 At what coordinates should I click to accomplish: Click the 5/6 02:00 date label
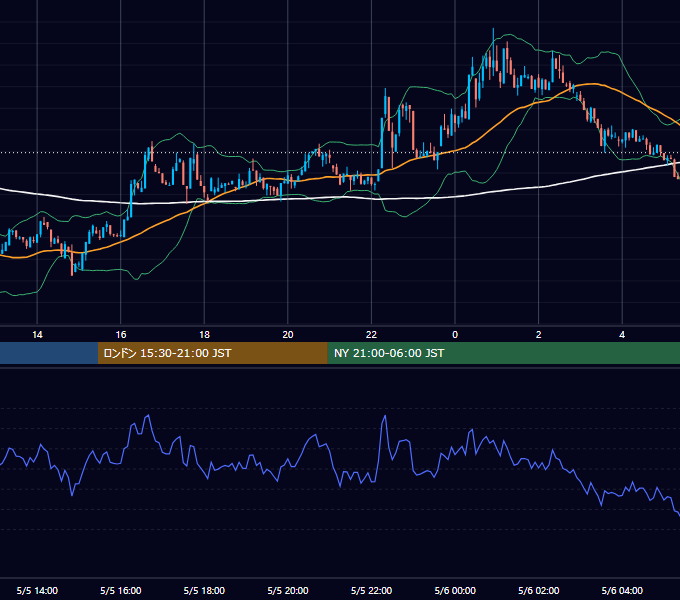coord(538,591)
